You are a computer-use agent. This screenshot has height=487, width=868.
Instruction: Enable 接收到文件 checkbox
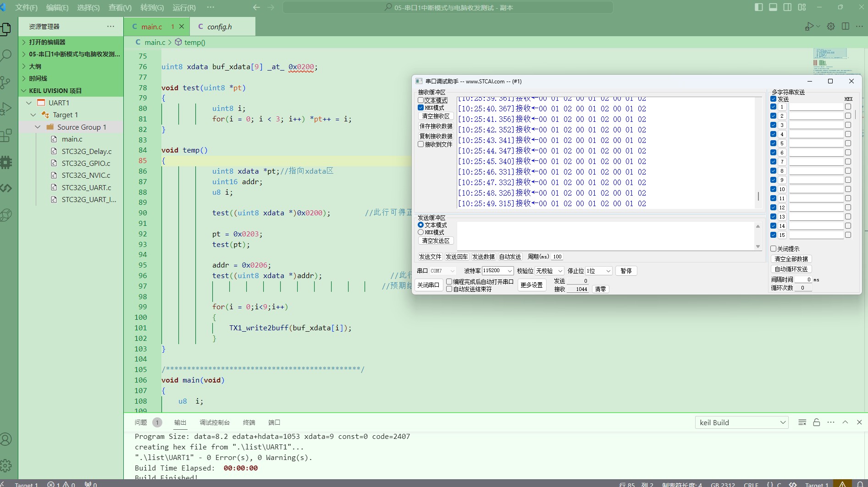(420, 144)
